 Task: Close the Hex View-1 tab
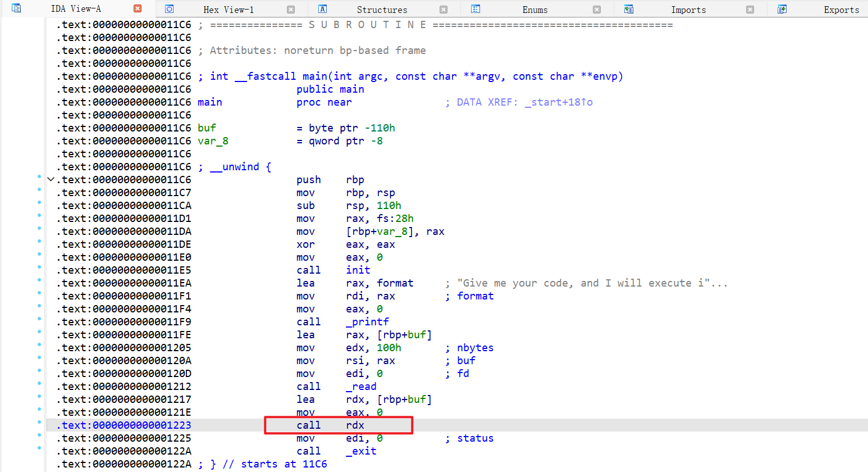291,10
